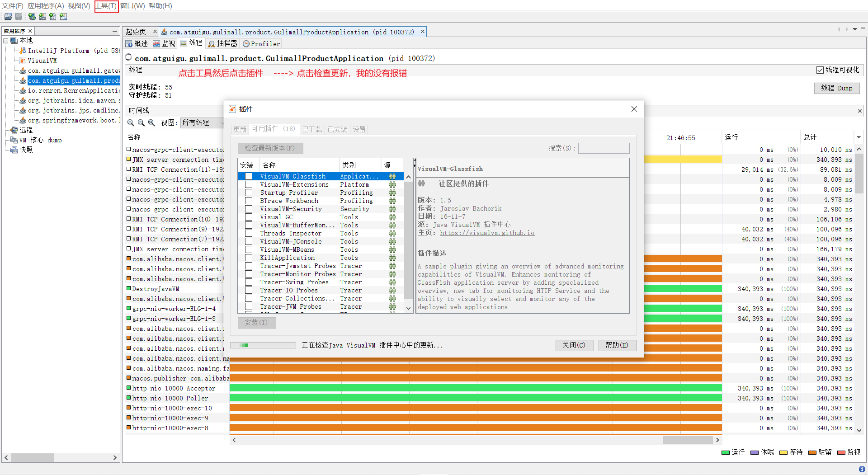
Task: Open the 工具(T) menu
Action: pos(106,6)
